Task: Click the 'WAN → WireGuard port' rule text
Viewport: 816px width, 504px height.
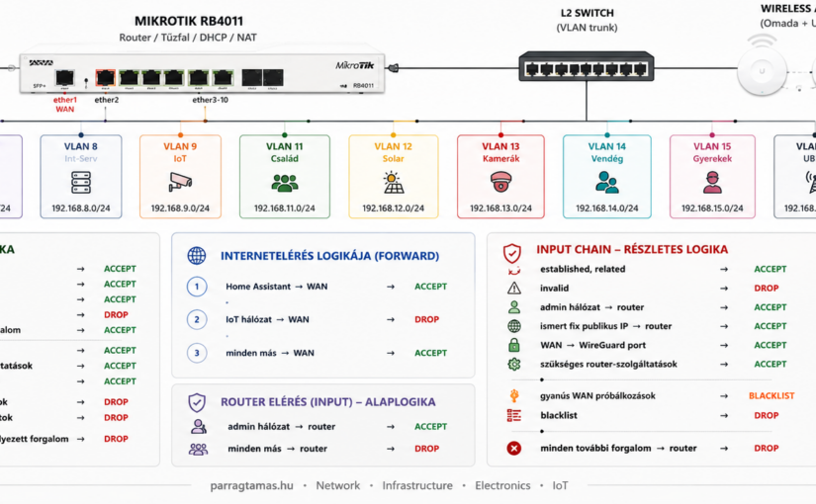Action: coord(592,345)
